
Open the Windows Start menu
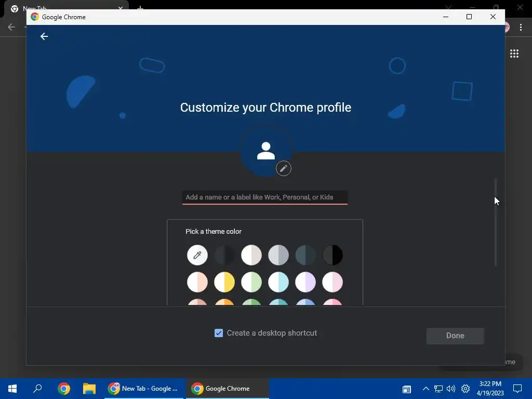12,389
